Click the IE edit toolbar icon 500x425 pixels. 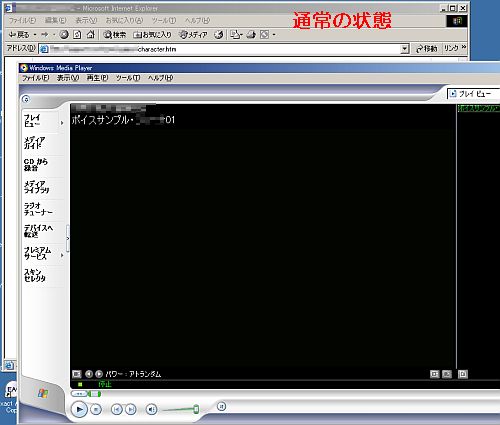point(265,34)
